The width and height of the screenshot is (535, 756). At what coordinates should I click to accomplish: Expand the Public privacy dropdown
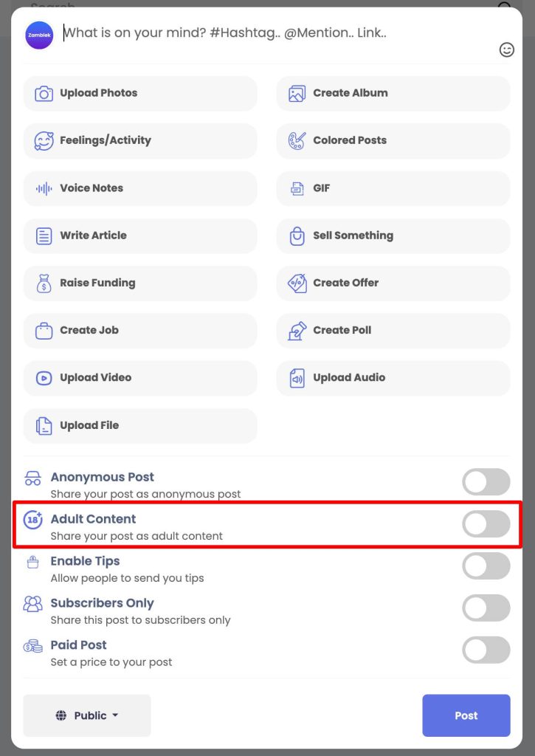point(87,715)
